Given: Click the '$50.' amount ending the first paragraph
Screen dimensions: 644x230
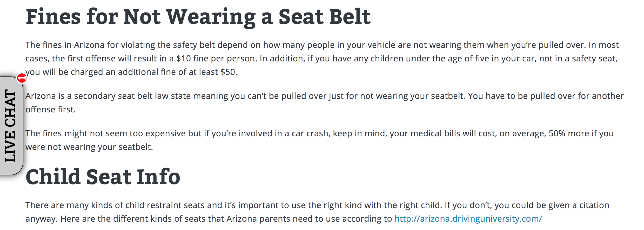Looking at the screenshot, I should pos(229,72).
